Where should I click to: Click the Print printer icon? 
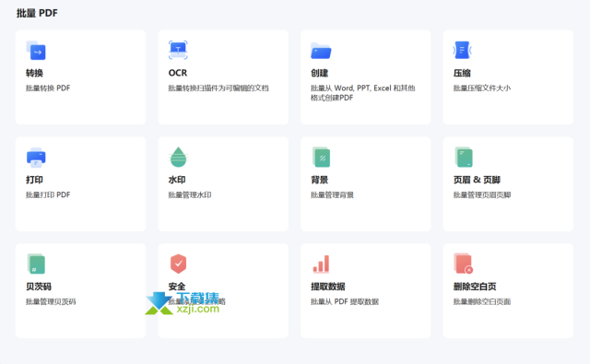pyautogui.click(x=36, y=158)
